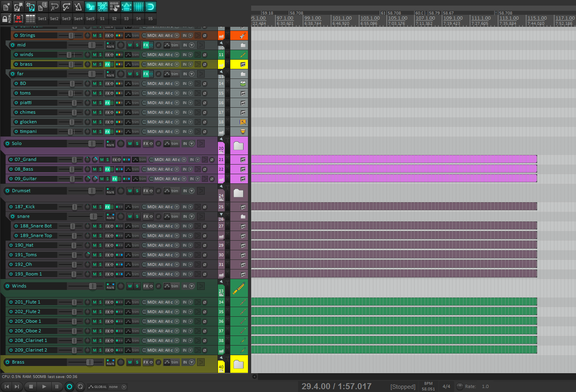Image resolution: width=576 pixels, height=392 pixels.
Task: Mute the 07_Grand track
Action: (102, 160)
